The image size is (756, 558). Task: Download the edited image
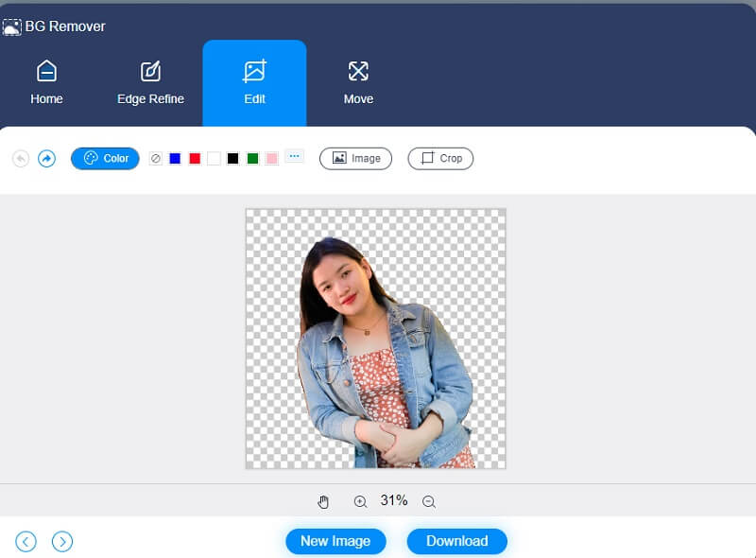point(456,541)
